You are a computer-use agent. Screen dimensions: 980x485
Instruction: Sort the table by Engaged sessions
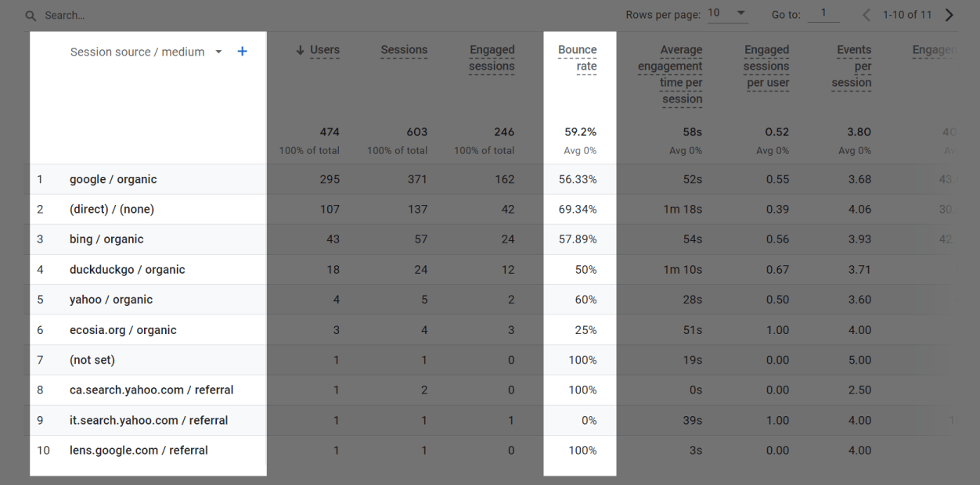[492, 58]
